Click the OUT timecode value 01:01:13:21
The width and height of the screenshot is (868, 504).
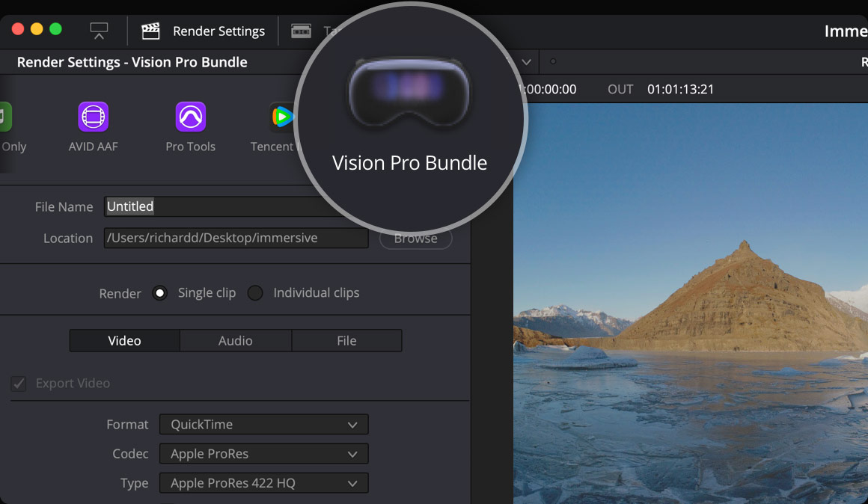(680, 90)
